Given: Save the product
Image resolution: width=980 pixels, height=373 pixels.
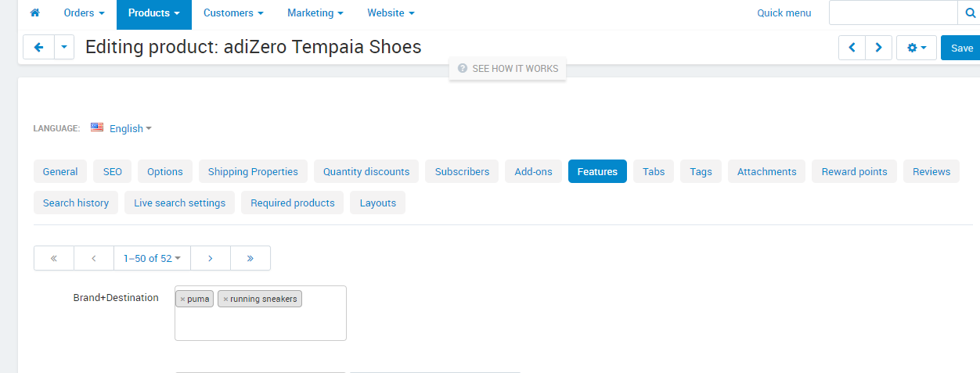Looking at the screenshot, I should (960, 48).
